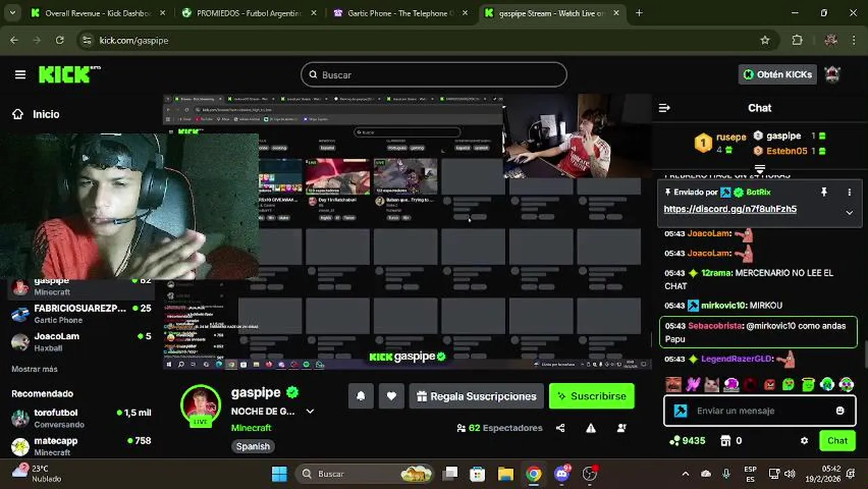The image size is (868, 489).
Task: Click the blue hammer badge in chat input
Action: point(681,411)
